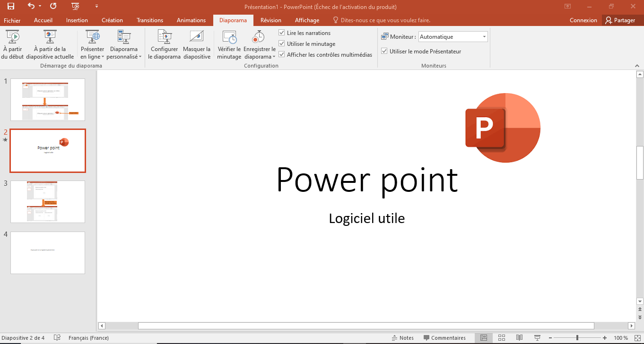This screenshot has height=344, width=644.
Task: Click the vertical scrollbar up arrow
Action: click(x=640, y=74)
